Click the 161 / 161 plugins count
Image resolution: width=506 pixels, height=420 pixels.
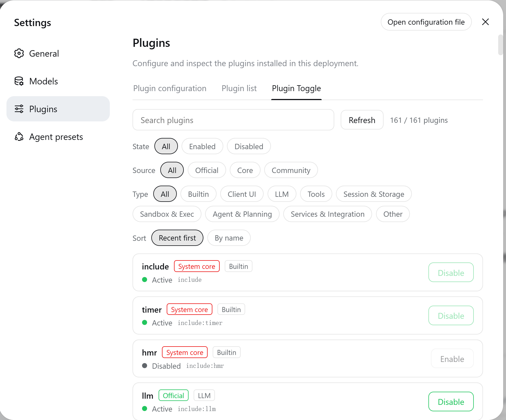(419, 120)
